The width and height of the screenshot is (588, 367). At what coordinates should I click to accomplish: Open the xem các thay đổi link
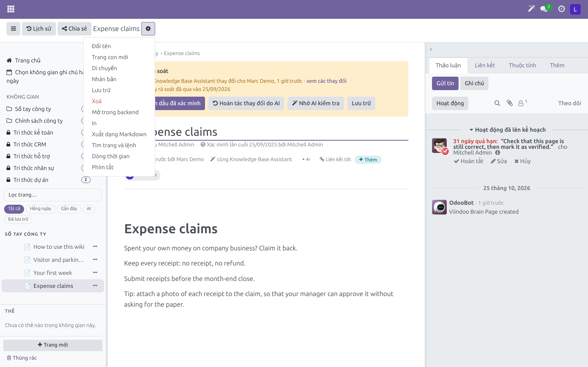326,81
